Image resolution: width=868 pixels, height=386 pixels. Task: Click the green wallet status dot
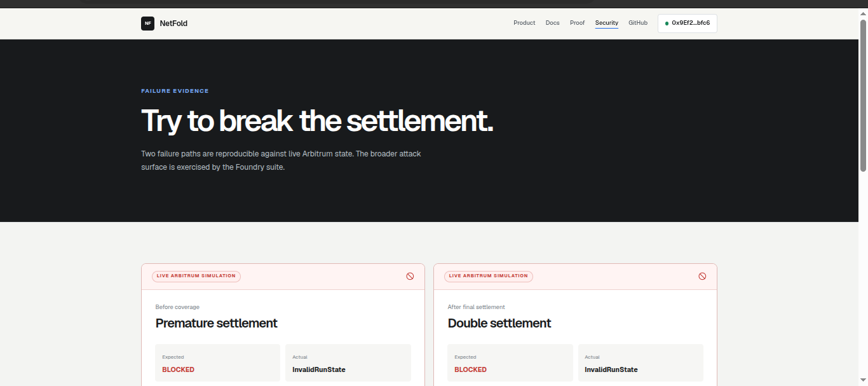point(667,24)
